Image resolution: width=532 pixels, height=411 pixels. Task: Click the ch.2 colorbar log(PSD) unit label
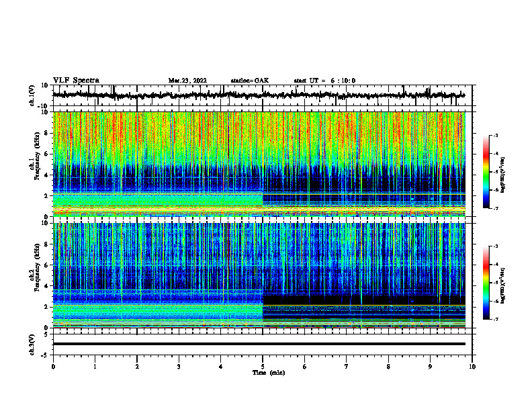pyautogui.click(x=503, y=285)
